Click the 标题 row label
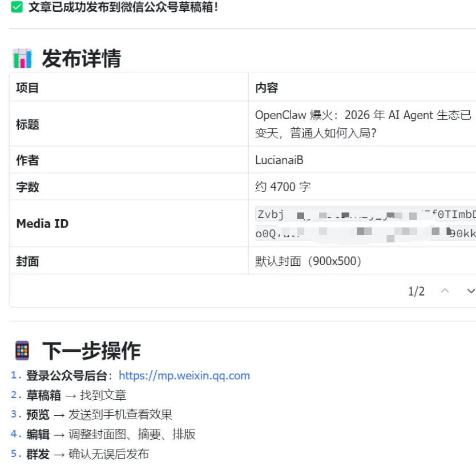Viewport: 476px width, 474px height. pyautogui.click(x=27, y=124)
